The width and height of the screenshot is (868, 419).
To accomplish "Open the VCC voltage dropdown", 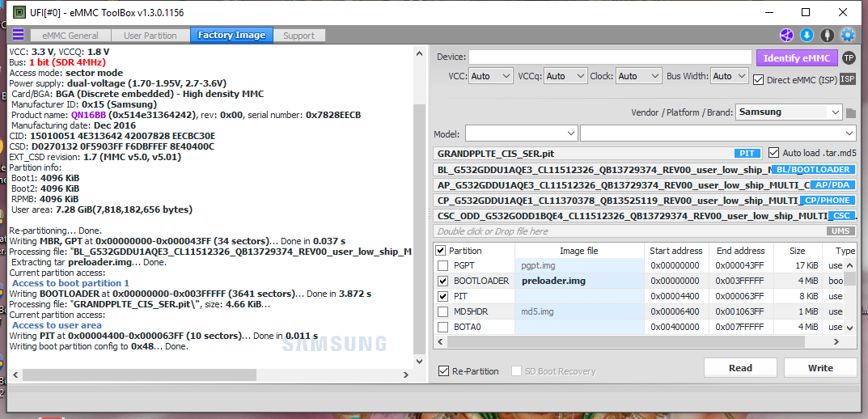I will click(491, 76).
